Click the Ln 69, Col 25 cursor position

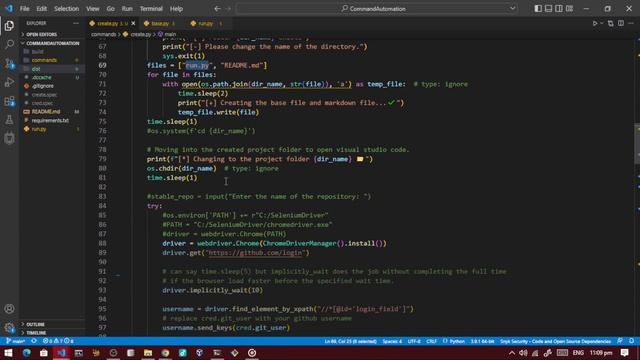pos(350,341)
